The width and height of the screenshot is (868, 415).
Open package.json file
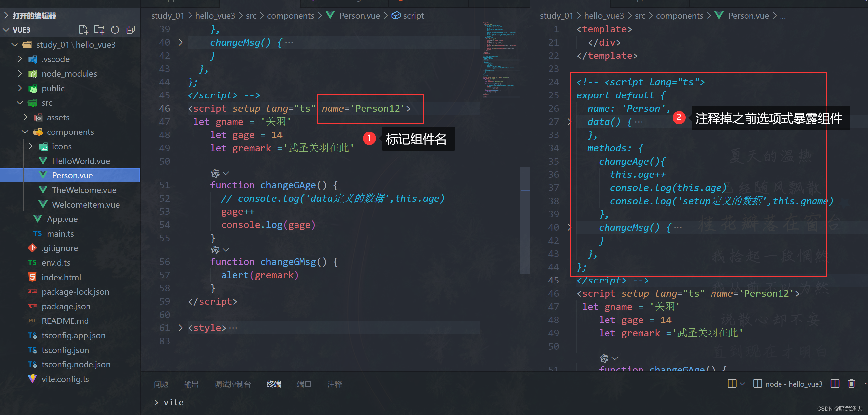(66, 306)
